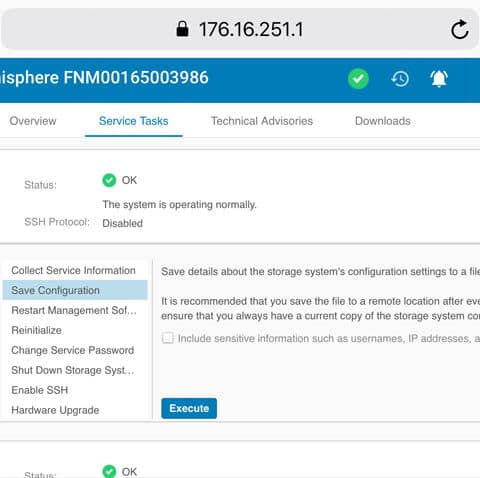
Task: Pick Change Service Password task
Action: click(x=75, y=350)
